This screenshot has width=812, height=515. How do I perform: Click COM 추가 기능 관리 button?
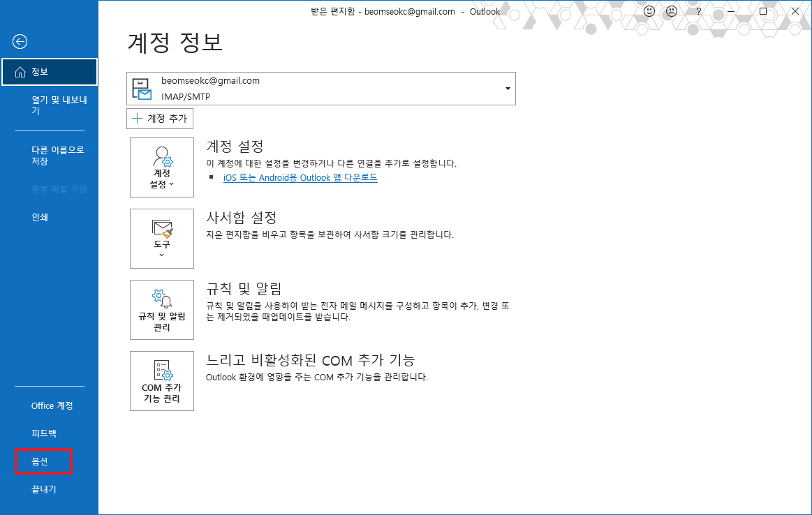[162, 381]
